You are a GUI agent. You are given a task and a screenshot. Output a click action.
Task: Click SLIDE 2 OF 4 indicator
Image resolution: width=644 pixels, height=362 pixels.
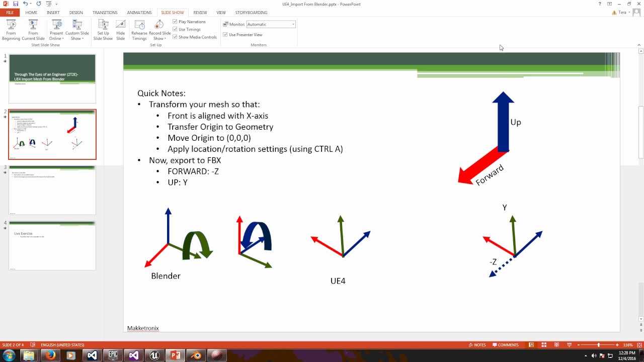point(13,345)
